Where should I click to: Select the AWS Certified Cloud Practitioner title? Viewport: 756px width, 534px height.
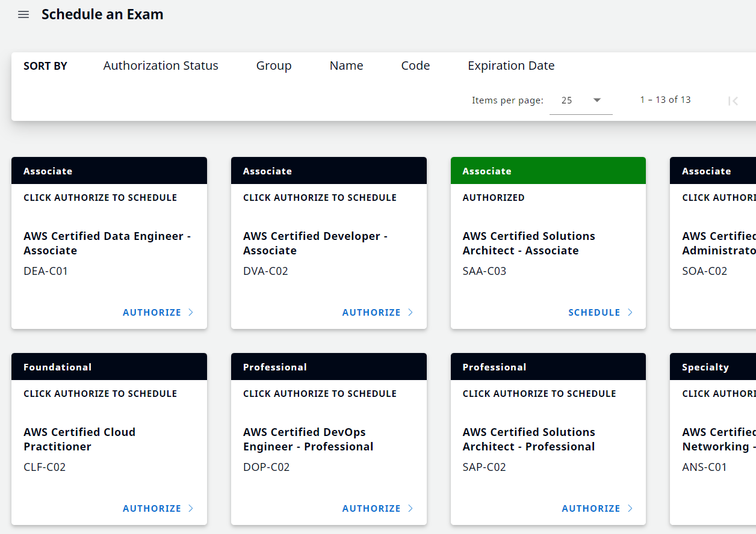79,440
